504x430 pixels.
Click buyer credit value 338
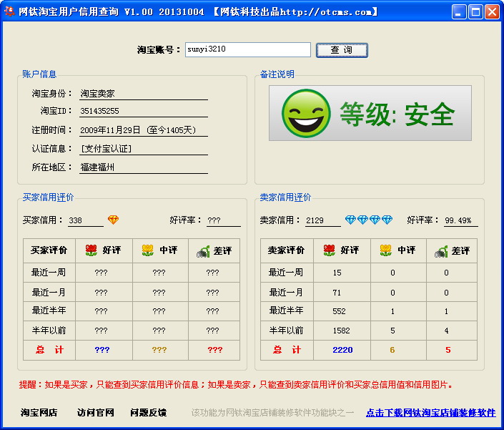[x=76, y=220]
